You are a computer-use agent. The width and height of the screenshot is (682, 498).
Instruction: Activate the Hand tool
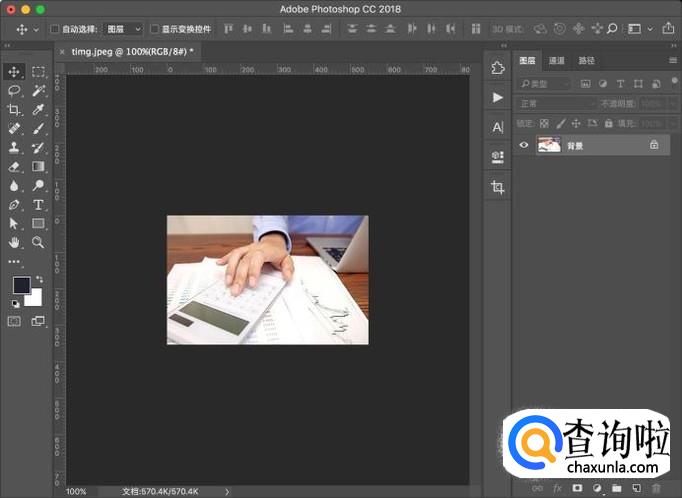click(14, 242)
